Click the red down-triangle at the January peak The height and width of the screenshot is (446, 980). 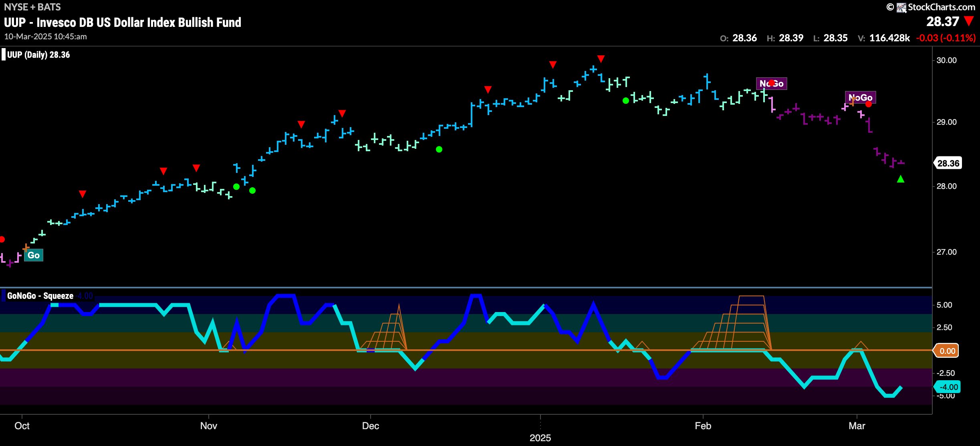(601, 59)
